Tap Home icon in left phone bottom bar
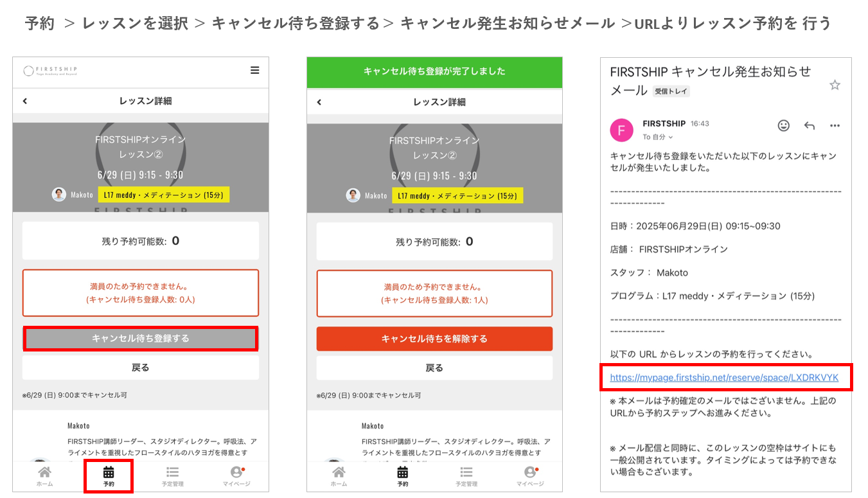This screenshot has width=868, height=498. (44, 476)
